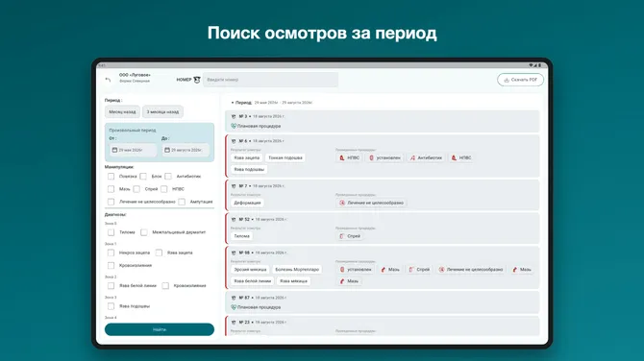Click the Лечение не целесообразно icon in card № 7

pyautogui.click(x=342, y=203)
